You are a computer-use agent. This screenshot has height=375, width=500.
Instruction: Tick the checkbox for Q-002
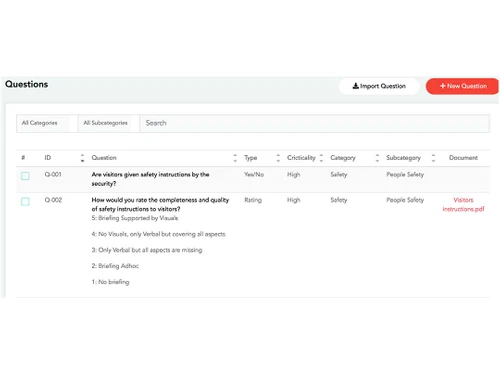pyautogui.click(x=25, y=201)
